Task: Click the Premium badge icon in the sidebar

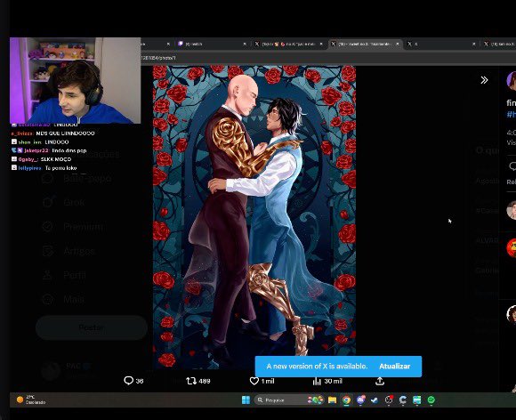Action: tap(48, 227)
